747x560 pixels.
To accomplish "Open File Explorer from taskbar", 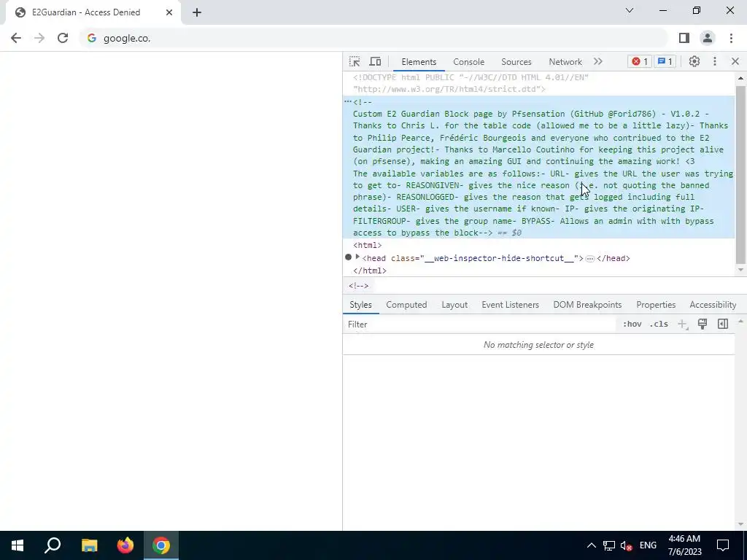I will pos(89,545).
